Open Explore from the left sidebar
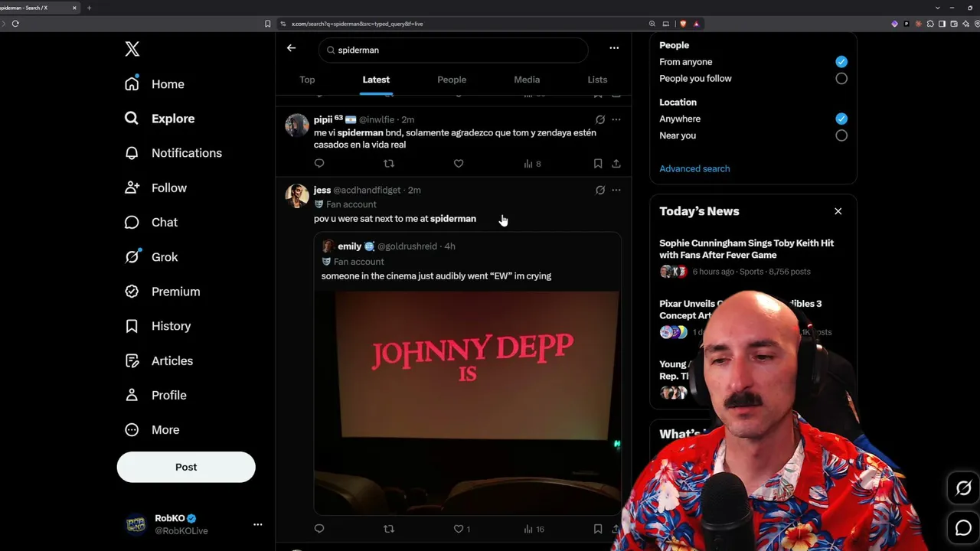The image size is (980, 551). [160, 119]
